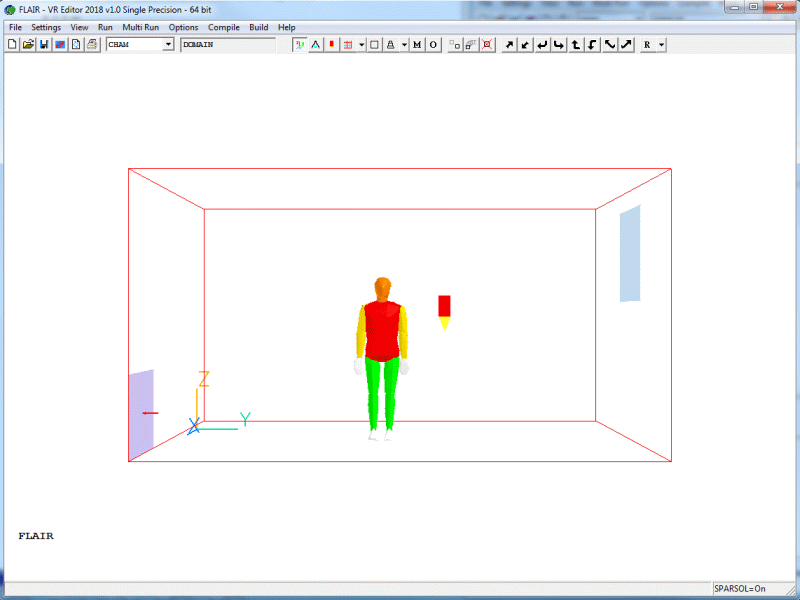This screenshot has width=800, height=600.
Task: Click the SPARSOL=On status indicator
Action: [x=740, y=589]
